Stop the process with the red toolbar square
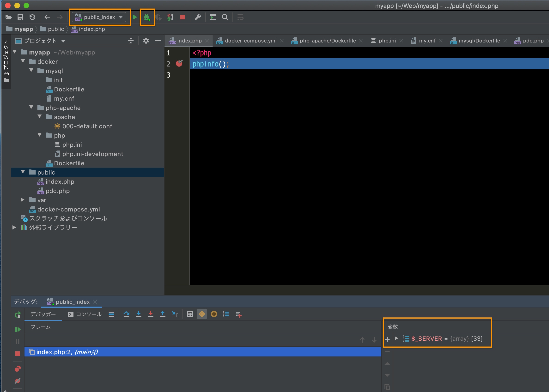The height and width of the screenshot is (392, 549). click(x=183, y=17)
